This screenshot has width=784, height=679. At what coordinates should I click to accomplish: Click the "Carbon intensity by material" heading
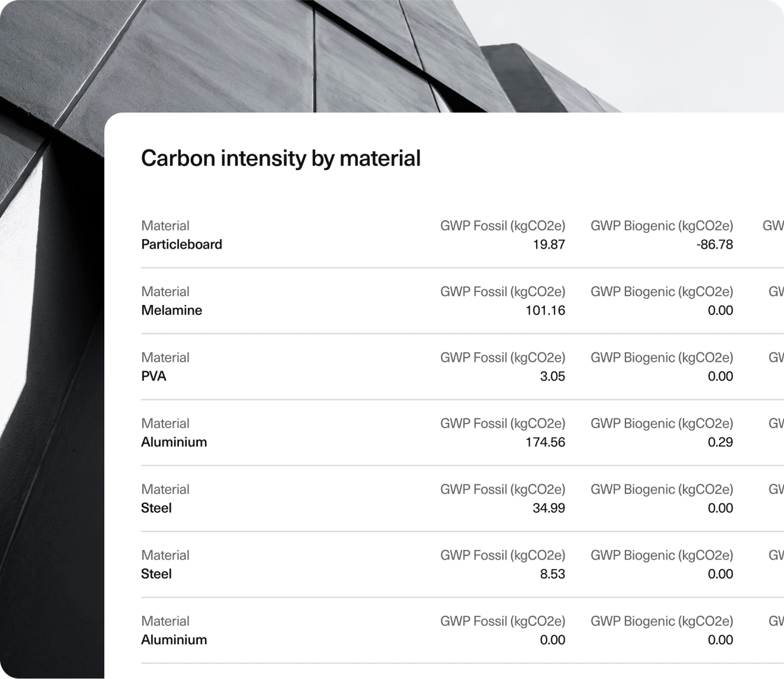point(281,158)
